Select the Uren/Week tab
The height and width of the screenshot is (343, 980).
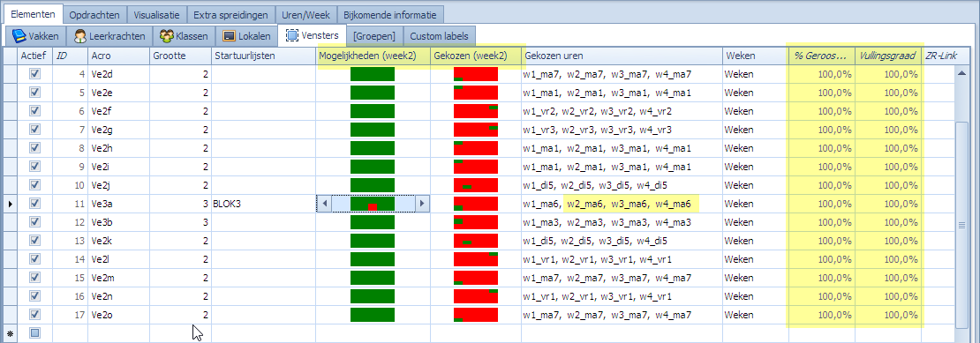coord(305,14)
